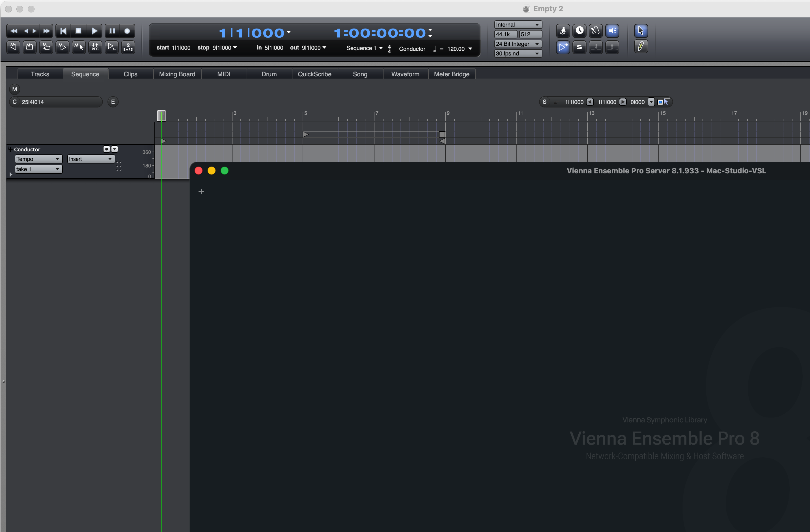Toggle the metronome click icon
This screenshot has height=532, width=810.
point(563,31)
